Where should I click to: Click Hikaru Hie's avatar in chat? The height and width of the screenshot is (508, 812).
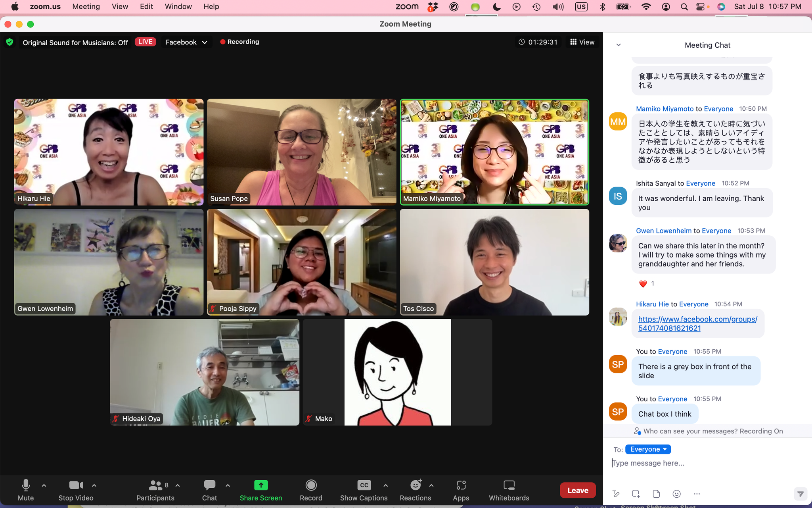click(618, 317)
